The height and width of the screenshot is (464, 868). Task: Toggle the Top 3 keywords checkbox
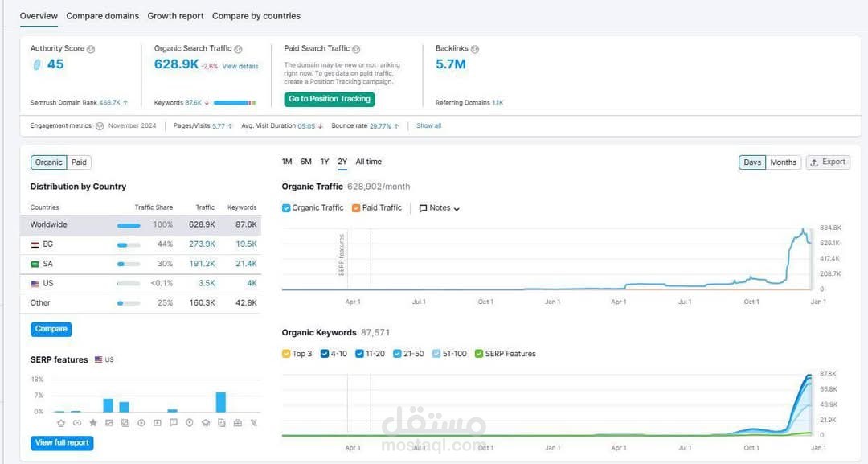[x=287, y=354]
